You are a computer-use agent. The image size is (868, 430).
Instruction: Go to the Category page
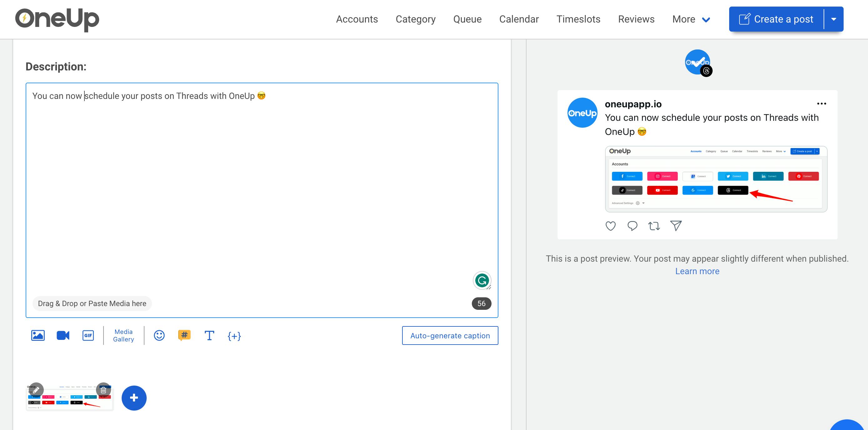coord(416,19)
